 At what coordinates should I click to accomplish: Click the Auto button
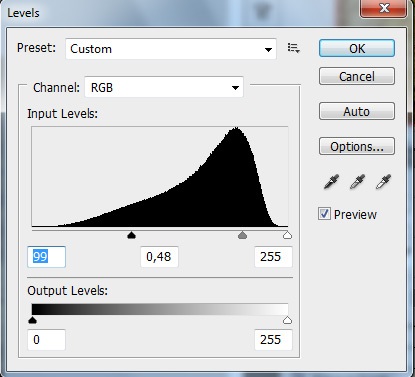point(357,111)
